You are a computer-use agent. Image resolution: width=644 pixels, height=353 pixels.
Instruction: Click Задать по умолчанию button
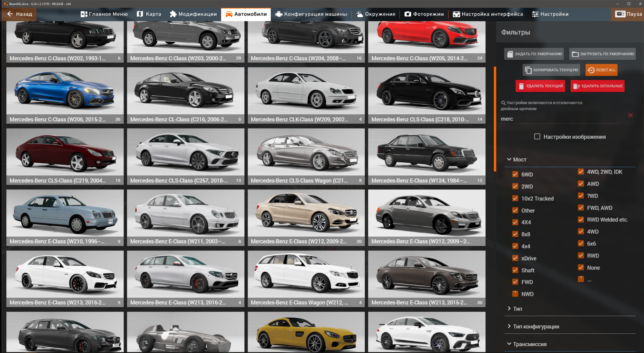[534, 54]
